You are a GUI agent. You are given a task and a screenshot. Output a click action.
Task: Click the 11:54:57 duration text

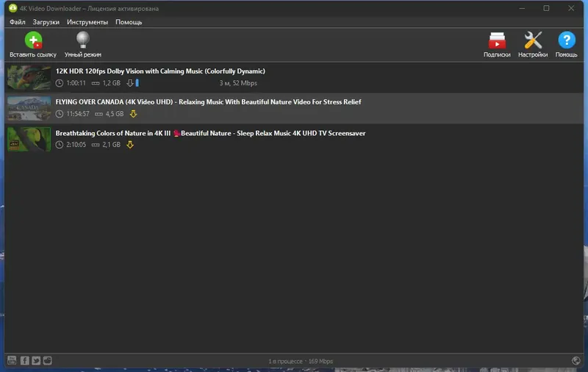[x=78, y=114]
